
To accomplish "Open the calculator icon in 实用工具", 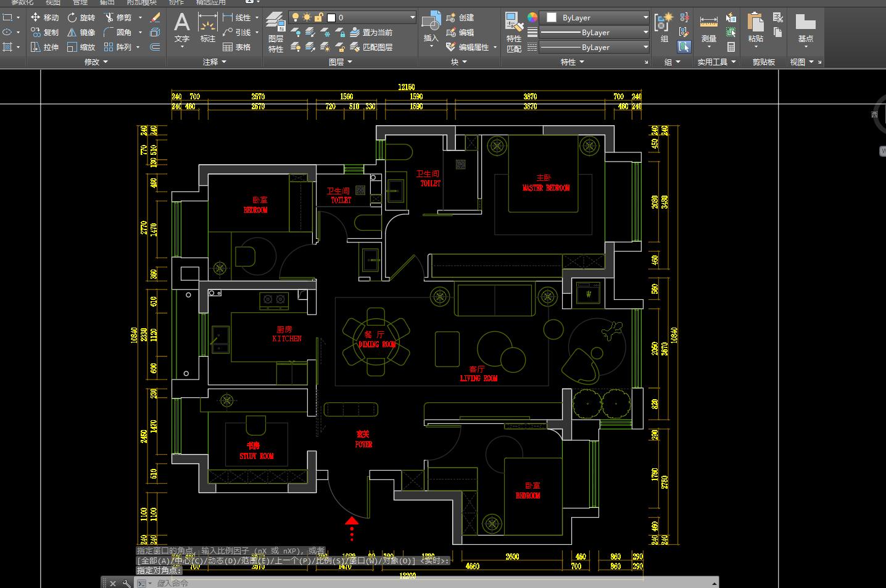I will pyautogui.click(x=731, y=47).
